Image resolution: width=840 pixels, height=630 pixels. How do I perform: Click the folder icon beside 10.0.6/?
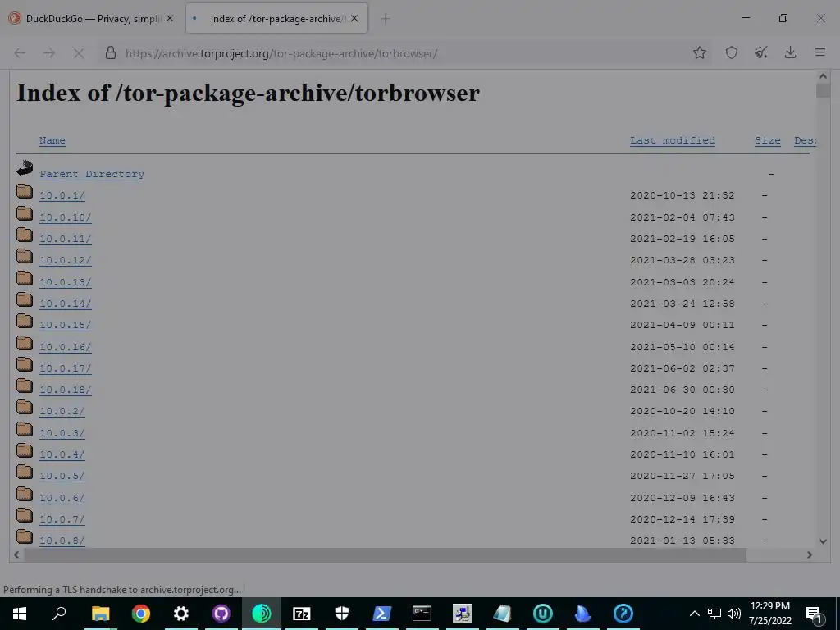tap(24, 493)
